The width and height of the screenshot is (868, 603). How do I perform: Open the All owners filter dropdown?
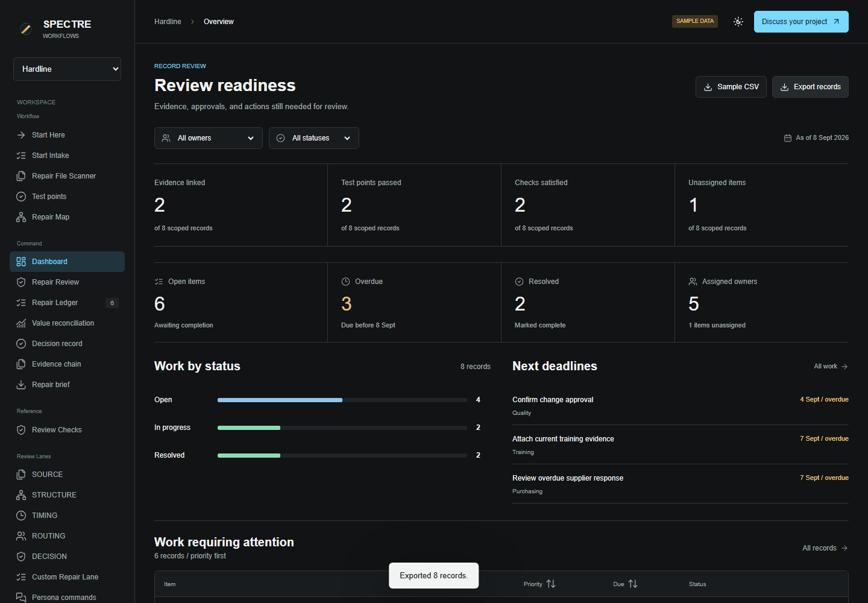pos(209,138)
